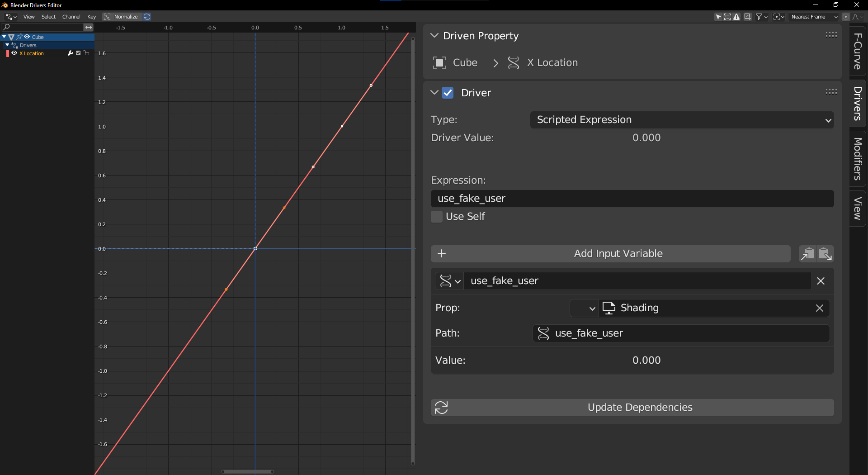Open the Scripted Expression type dropdown

coord(682,120)
